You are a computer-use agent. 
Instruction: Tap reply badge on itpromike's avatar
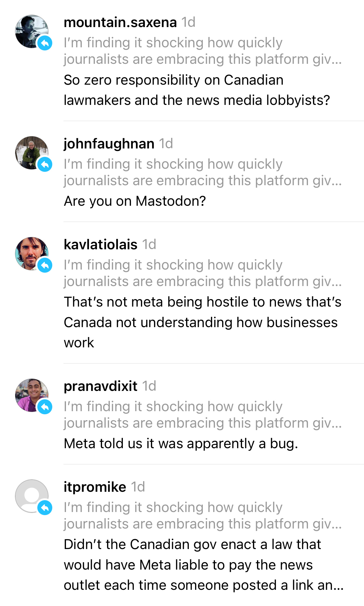[x=45, y=508]
